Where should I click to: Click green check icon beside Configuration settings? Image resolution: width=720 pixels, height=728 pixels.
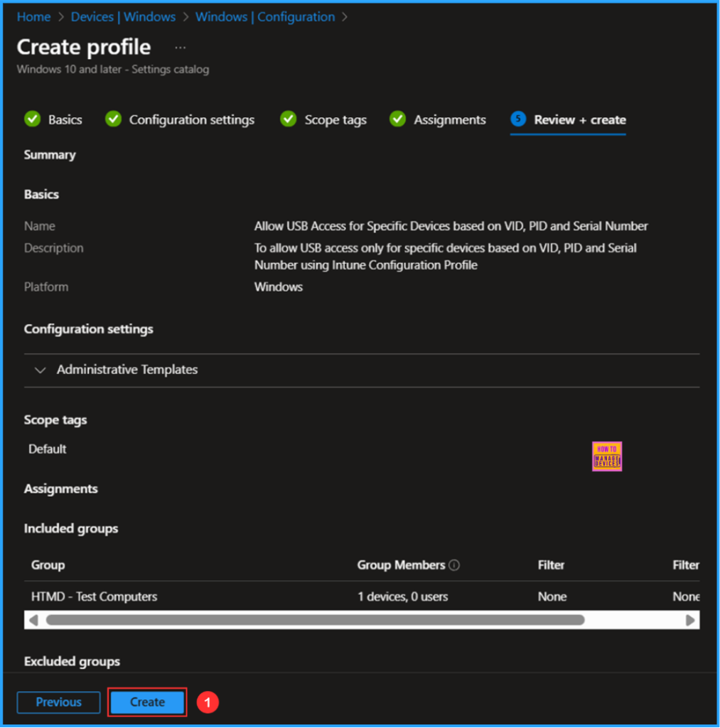[113, 119]
